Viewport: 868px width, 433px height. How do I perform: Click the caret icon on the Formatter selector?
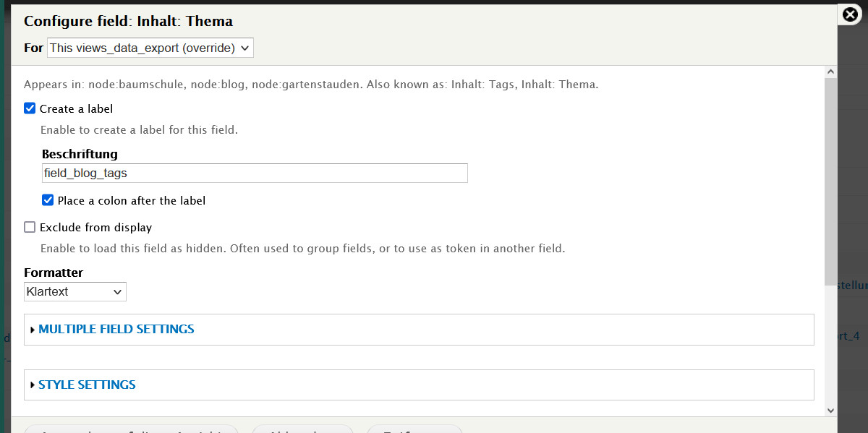pos(119,291)
